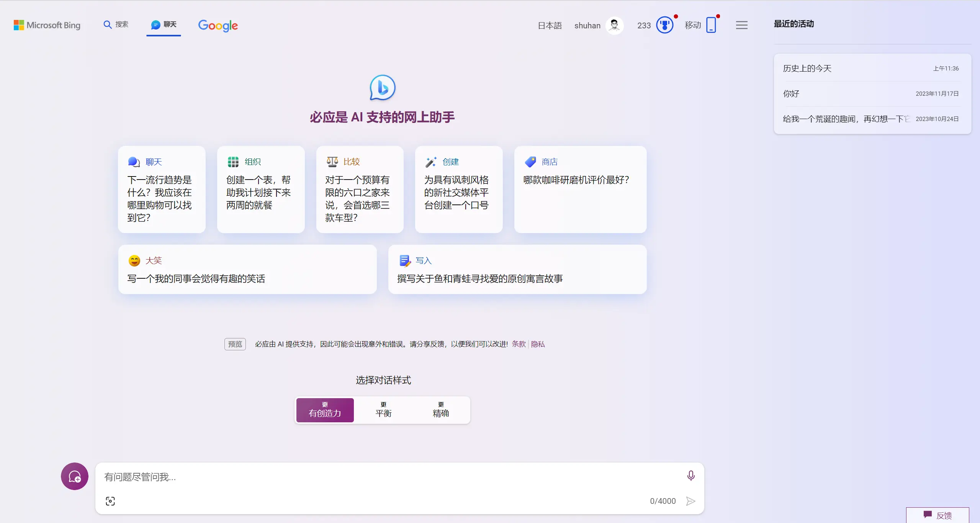This screenshot has height=523, width=980.
Task: Click the scales 比较 icon
Action: pos(332,162)
